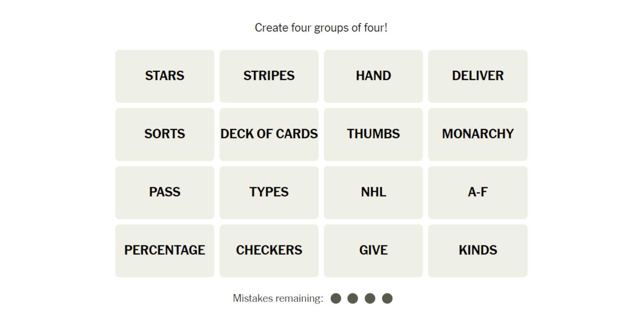Select the TYPES tile
Image resolution: width=644 pixels, height=322 pixels.
click(x=269, y=192)
